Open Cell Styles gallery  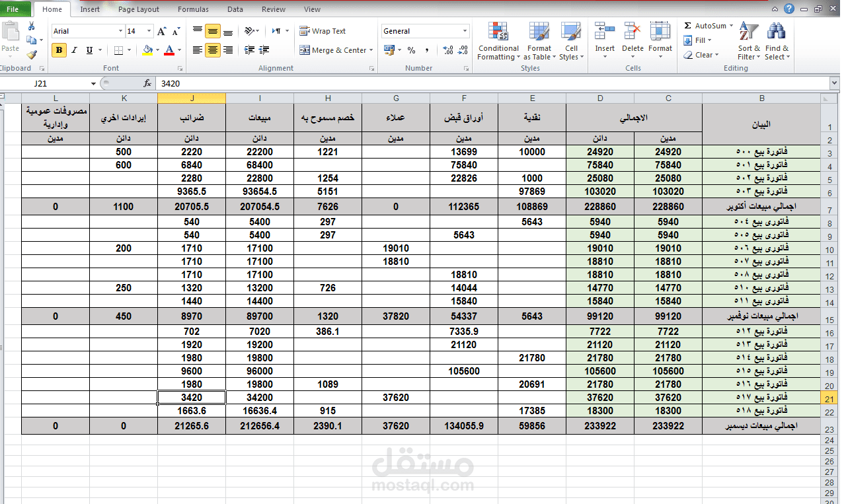[x=571, y=41]
